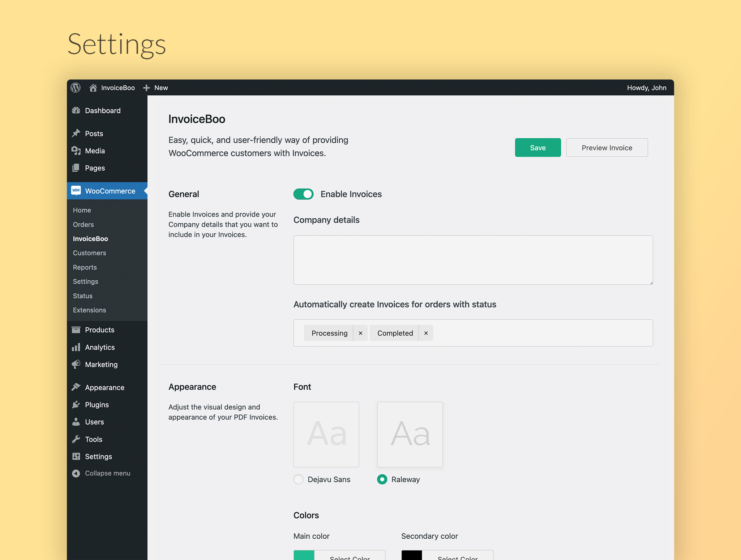The image size is (741, 560).
Task: Click the Plugins plug icon
Action: point(76,405)
